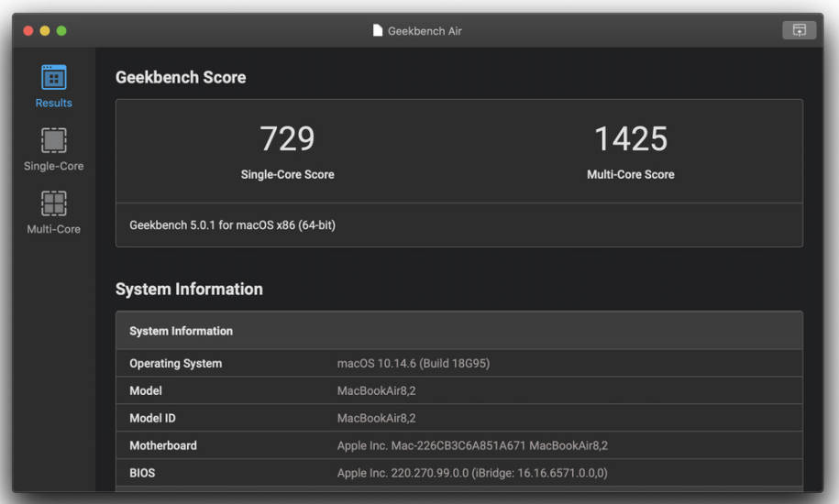Click the Operating System row label
Screen dimensions: 839x504
pos(175,364)
